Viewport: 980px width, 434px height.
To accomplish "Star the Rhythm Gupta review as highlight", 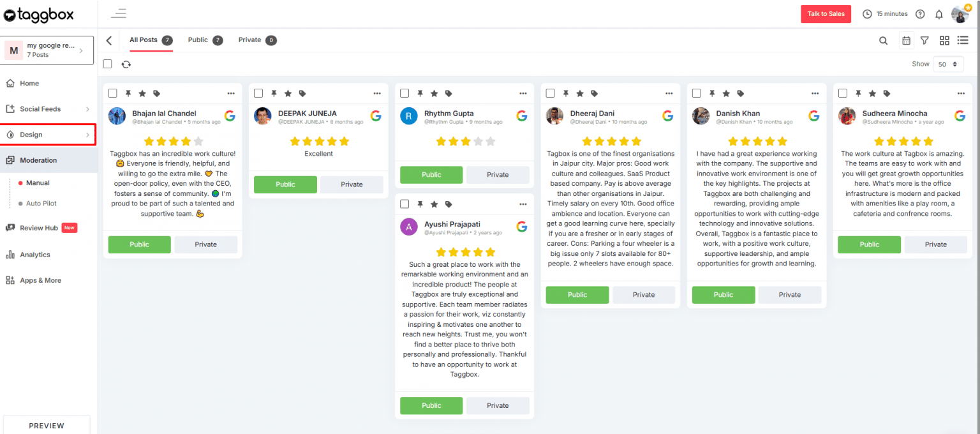I will [434, 93].
